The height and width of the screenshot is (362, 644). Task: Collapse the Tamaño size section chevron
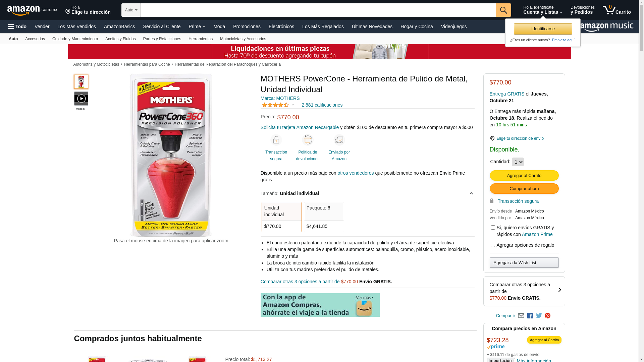click(471, 193)
